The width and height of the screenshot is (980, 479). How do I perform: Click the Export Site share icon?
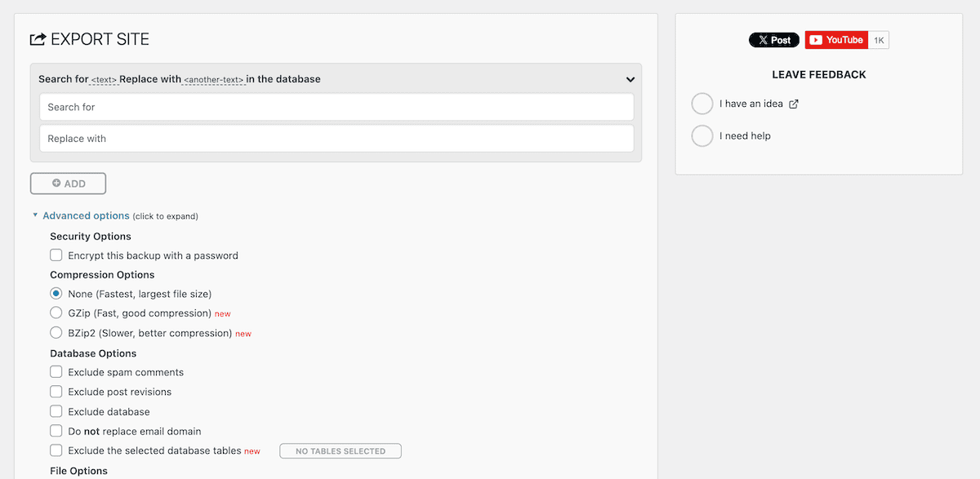pyautogui.click(x=38, y=39)
